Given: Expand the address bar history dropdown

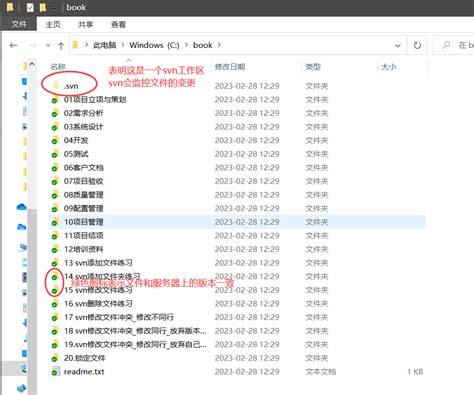Looking at the screenshot, I should (398, 45).
